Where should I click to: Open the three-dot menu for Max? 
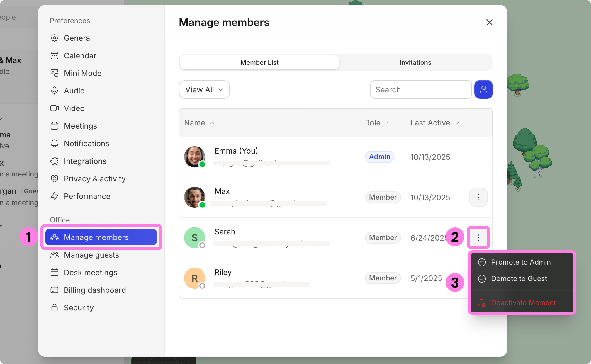click(478, 197)
